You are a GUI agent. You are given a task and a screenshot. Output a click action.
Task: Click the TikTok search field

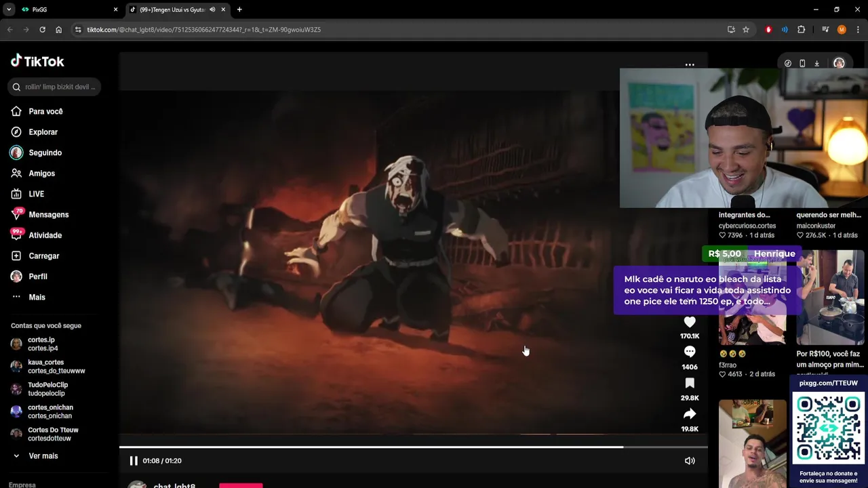coord(56,87)
